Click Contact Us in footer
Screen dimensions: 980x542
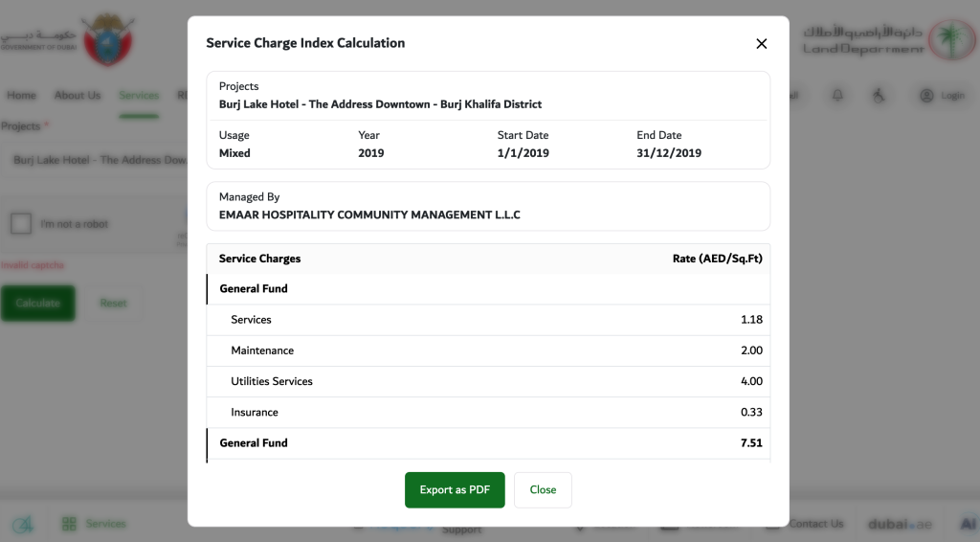point(815,524)
